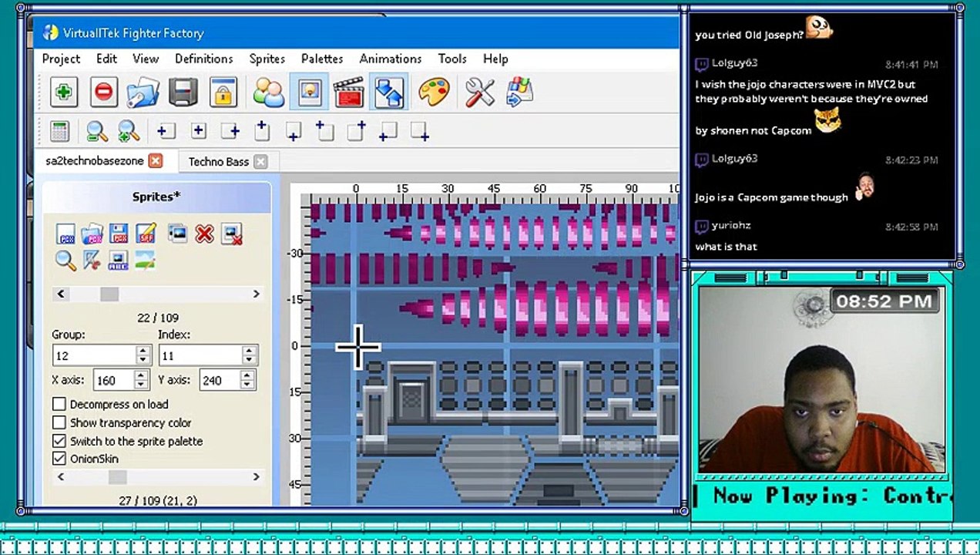The image size is (980, 555).
Task: Open Tools via wrench and screwdriver icon
Action: tap(479, 92)
